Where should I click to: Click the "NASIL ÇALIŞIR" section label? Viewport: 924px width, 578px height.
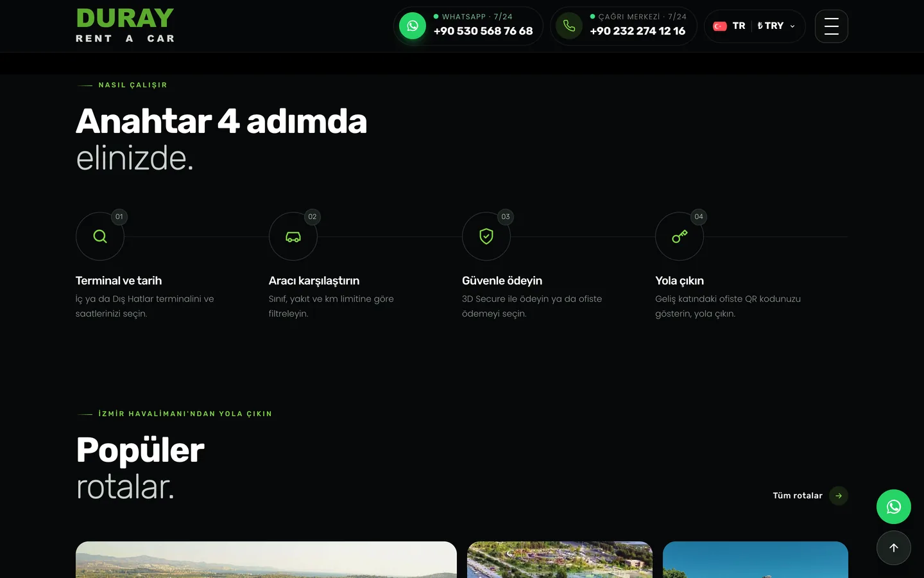click(133, 85)
